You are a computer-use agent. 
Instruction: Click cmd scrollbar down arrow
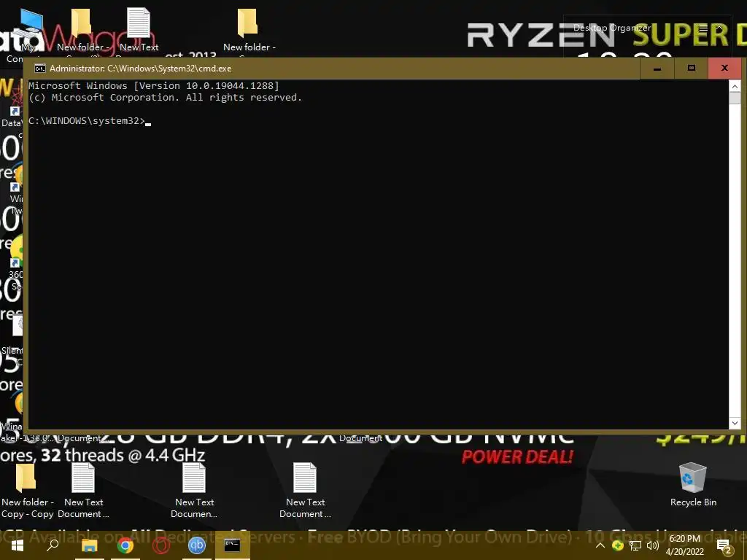tap(735, 422)
